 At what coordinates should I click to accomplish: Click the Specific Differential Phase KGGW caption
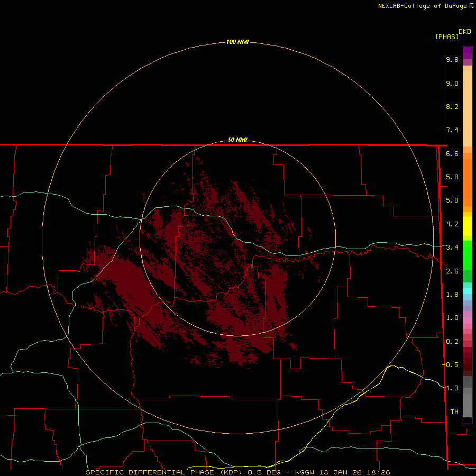click(x=237, y=472)
